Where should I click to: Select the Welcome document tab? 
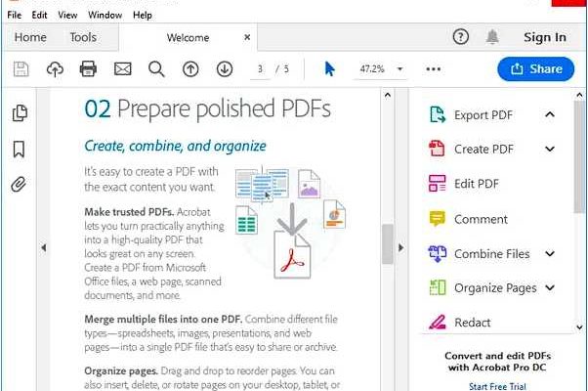(x=188, y=37)
